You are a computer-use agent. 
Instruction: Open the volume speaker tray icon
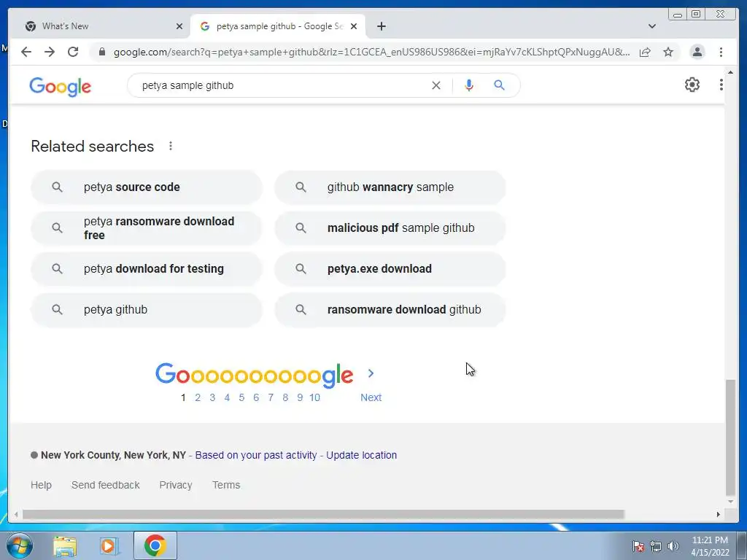coord(673,546)
